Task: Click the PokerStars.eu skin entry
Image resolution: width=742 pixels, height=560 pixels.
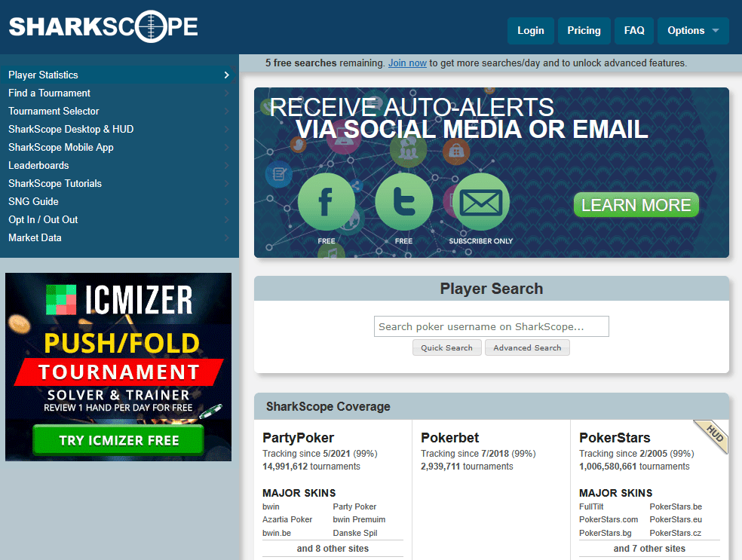Action: (x=676, y=519)
